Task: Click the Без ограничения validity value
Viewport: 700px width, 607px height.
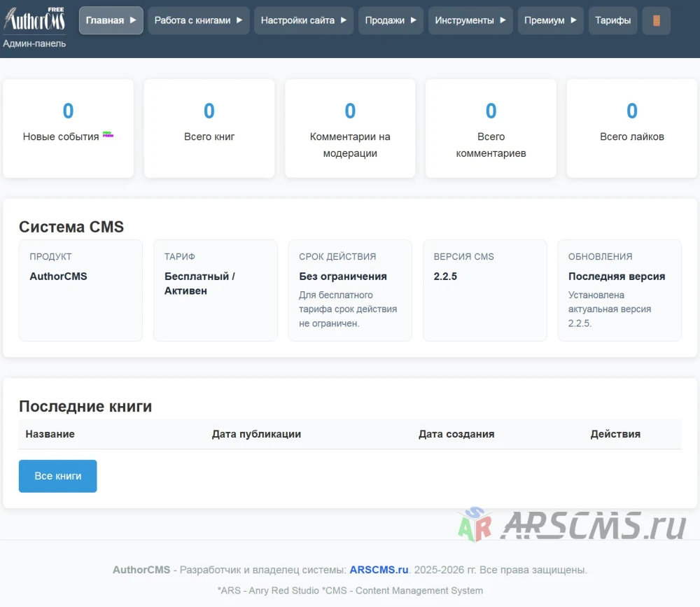Action: (343, 277)
